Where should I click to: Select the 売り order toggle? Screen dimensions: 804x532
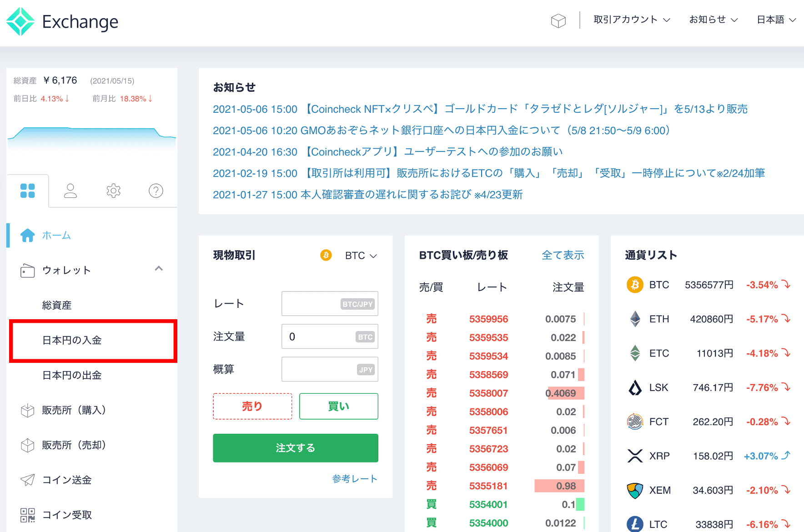click(252, 406)
